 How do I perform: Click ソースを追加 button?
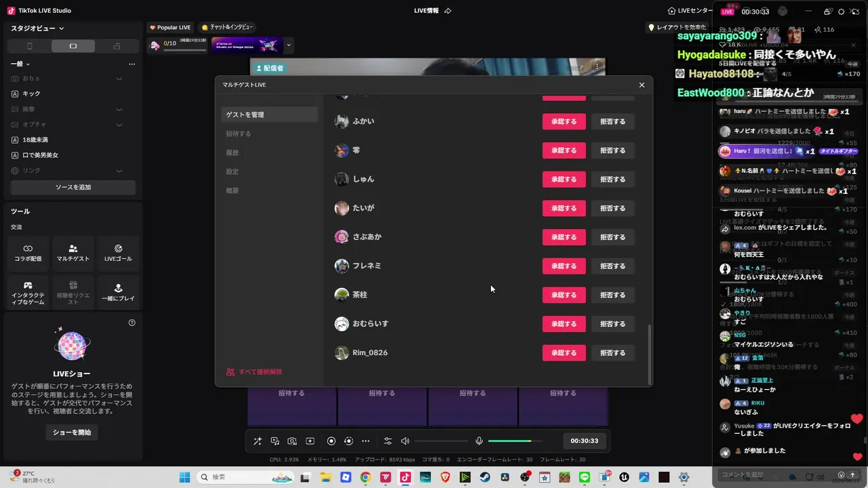[73, 187]
